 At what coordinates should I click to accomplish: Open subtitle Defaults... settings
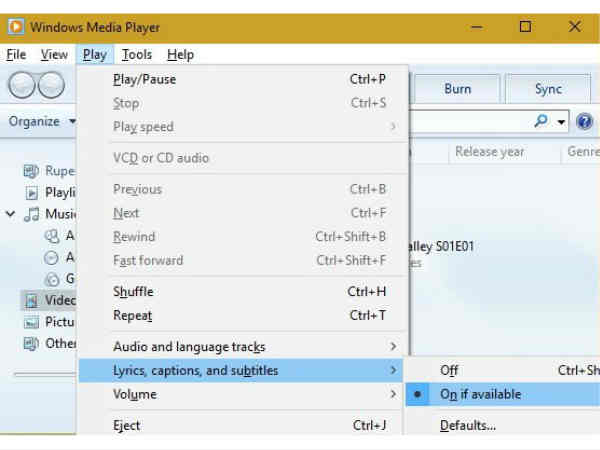503,425
